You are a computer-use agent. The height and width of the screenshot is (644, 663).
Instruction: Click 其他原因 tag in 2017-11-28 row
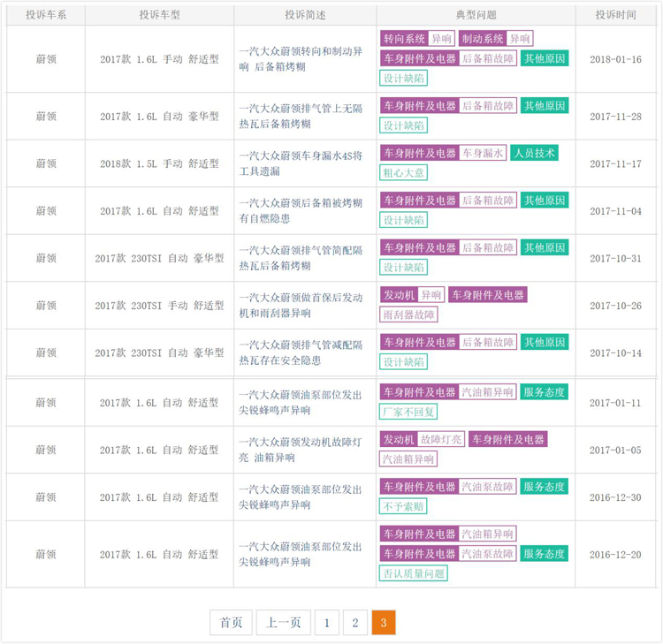click(545, 106)
